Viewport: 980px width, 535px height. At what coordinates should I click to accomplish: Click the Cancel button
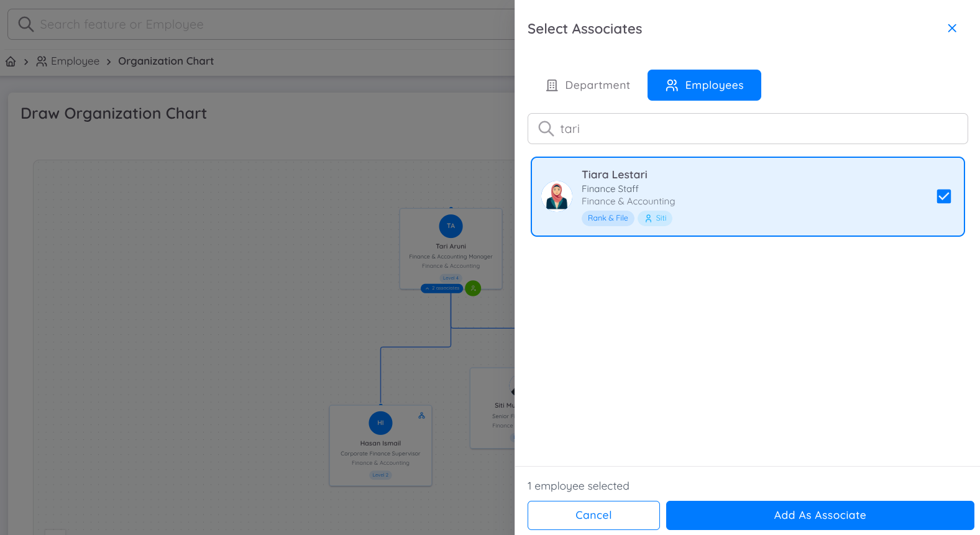(x=593, y=515)
